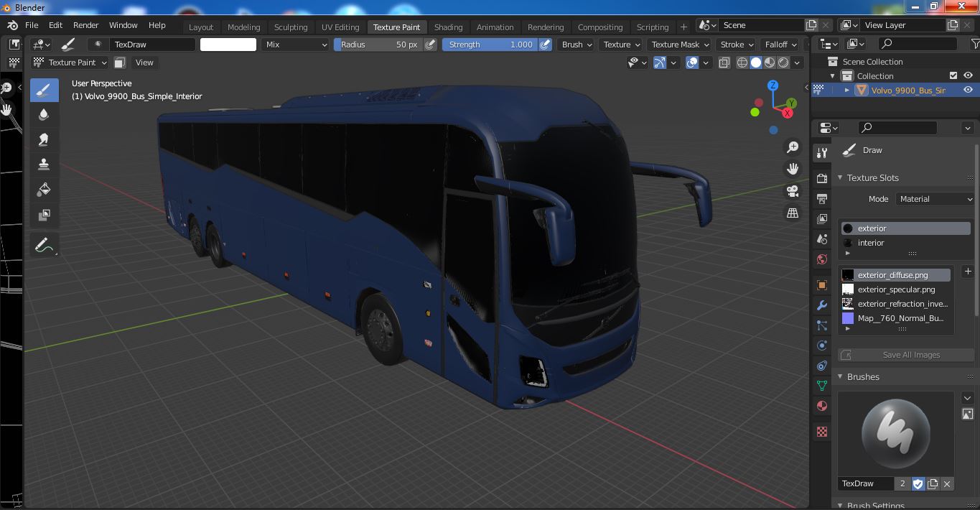
Task: Open the Texture Paint mode dropdown
Action: point(70,62)
